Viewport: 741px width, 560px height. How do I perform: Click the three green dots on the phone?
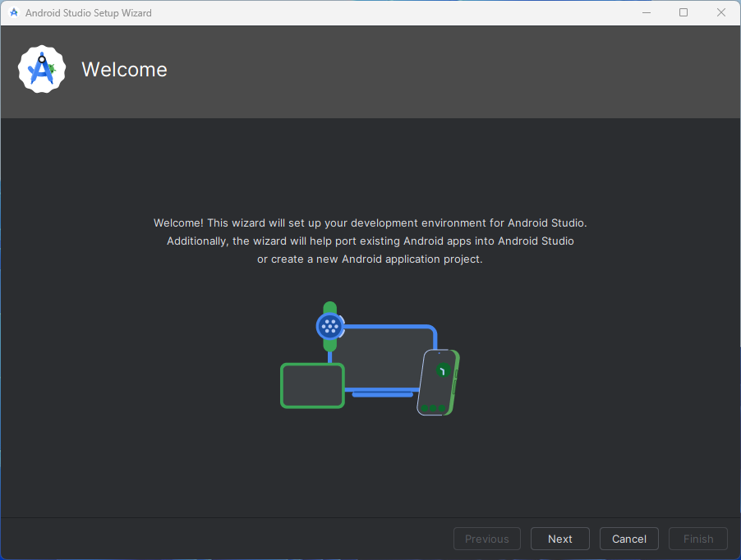tap(433, 408)
